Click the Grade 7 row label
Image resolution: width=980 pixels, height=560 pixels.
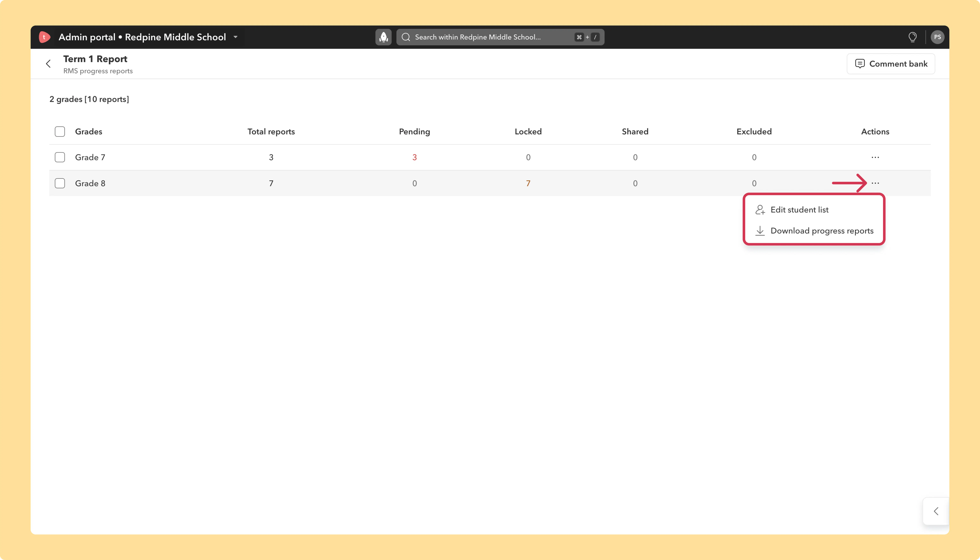click(x=90, y=157)
